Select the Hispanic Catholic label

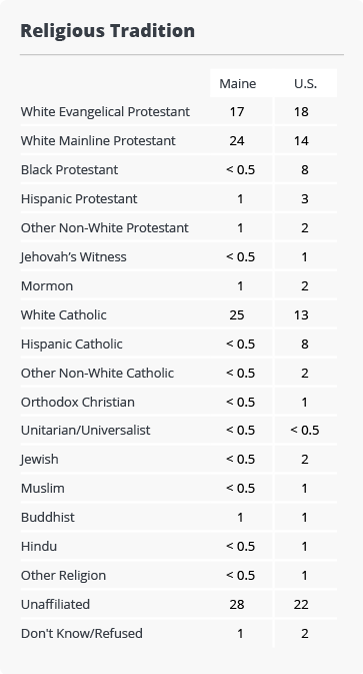pyautogui.click(x=71, y=344)
